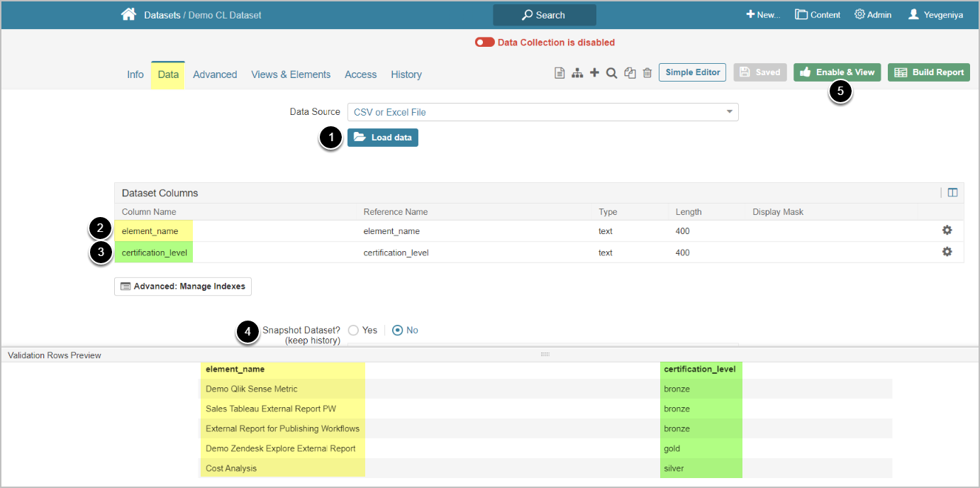Toggle the Data Collection disabled switch
Image resolution: width=980 pixels, height=488 pixels.
[485, 43]
